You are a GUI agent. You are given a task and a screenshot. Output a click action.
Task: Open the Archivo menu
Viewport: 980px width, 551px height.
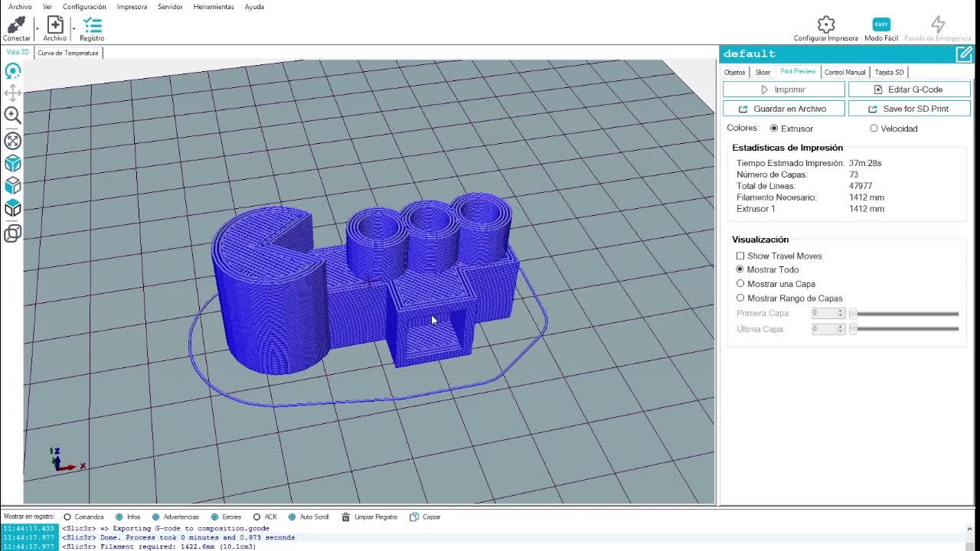click(x=21, y=7)
